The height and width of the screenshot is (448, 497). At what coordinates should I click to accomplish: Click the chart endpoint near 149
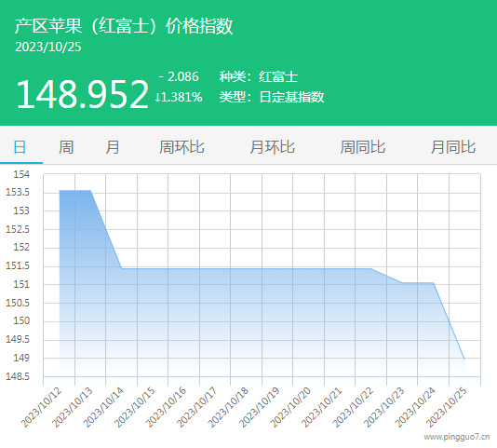tap(464, 359)
